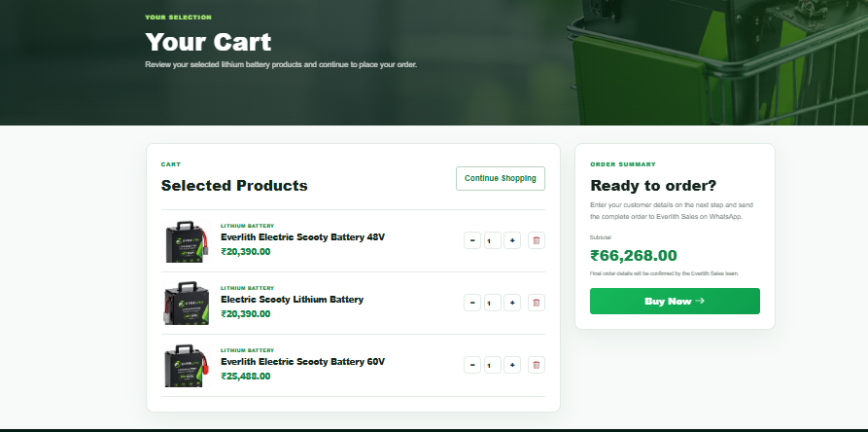Remove Electric Scooty Lithium Battery with trash icon

coord(536,303)
